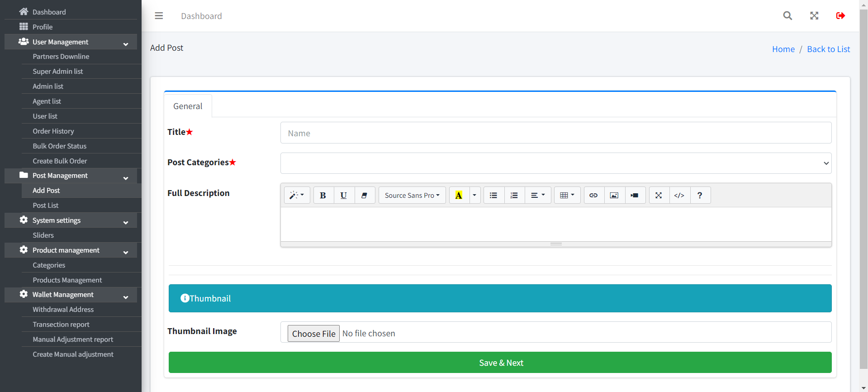The image size is (868, 392).
Task: Click the eraser remove-font-style icon
Action: click(365, 196)
